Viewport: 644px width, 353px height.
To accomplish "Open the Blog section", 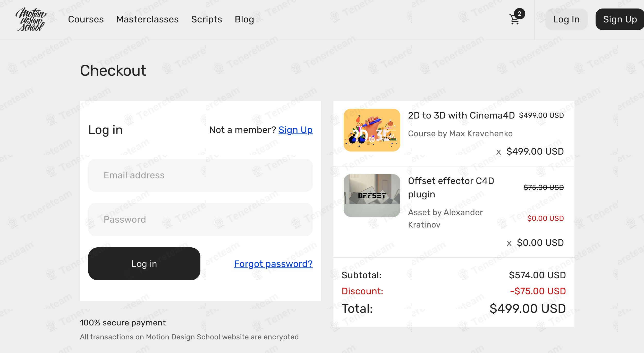I will pos(244,19).
